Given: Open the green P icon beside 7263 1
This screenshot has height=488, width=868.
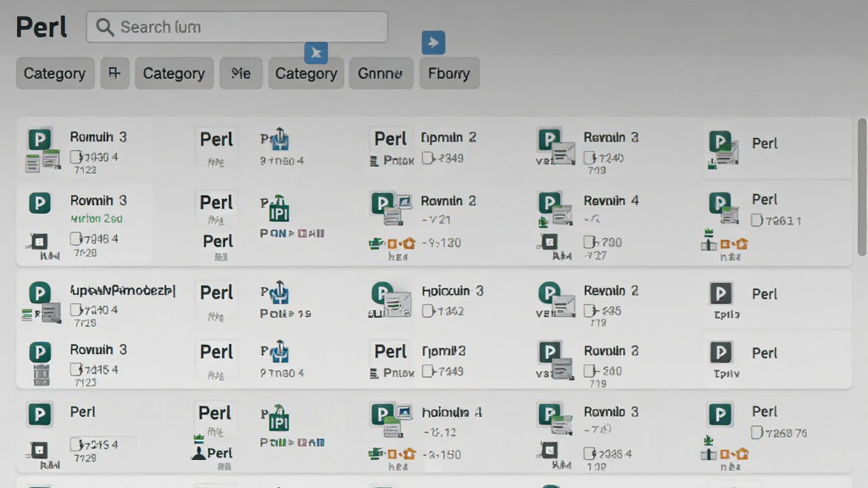Looking at the screenshot, I should [720, 203].
